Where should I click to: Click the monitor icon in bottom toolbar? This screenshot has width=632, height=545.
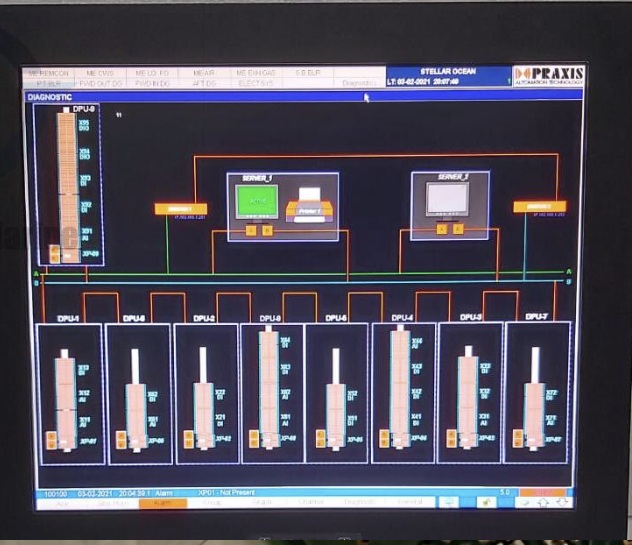449,502
